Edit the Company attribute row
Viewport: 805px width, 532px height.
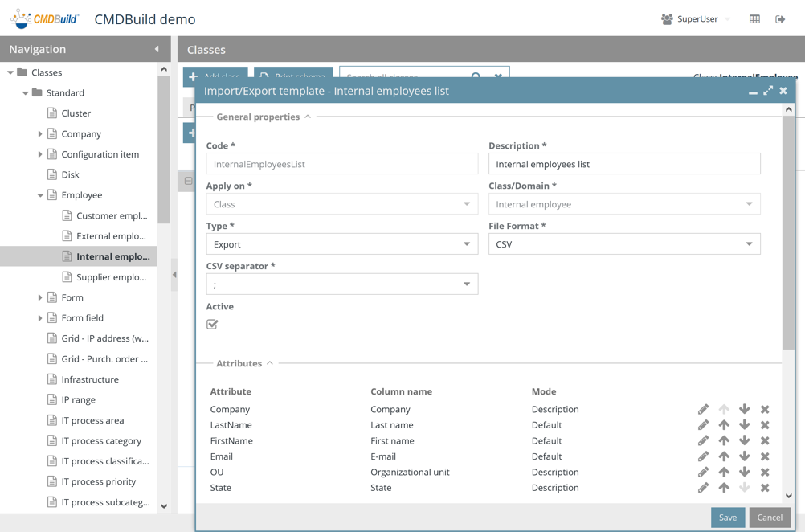click(x=703, y=410)
